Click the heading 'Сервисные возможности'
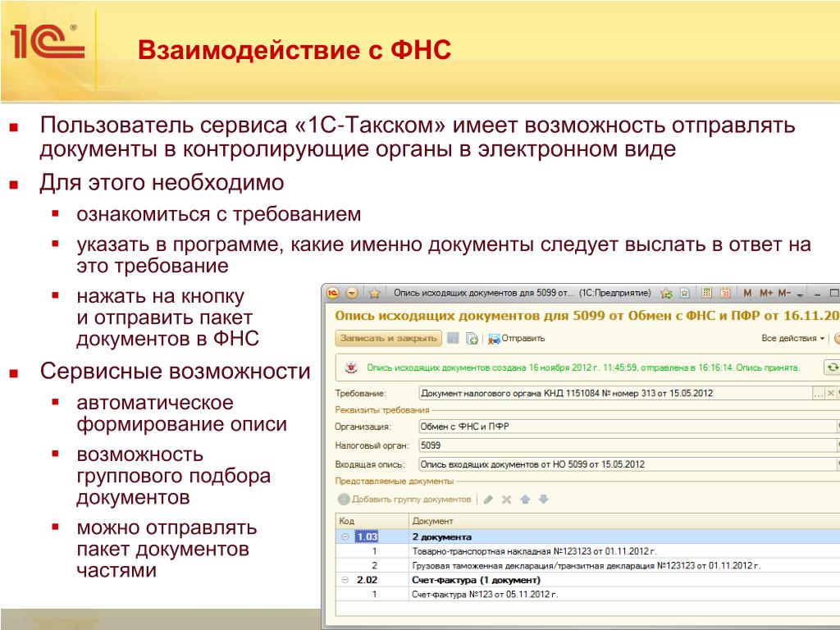This screenshot has width=840, height=630. tap(176, 372)
